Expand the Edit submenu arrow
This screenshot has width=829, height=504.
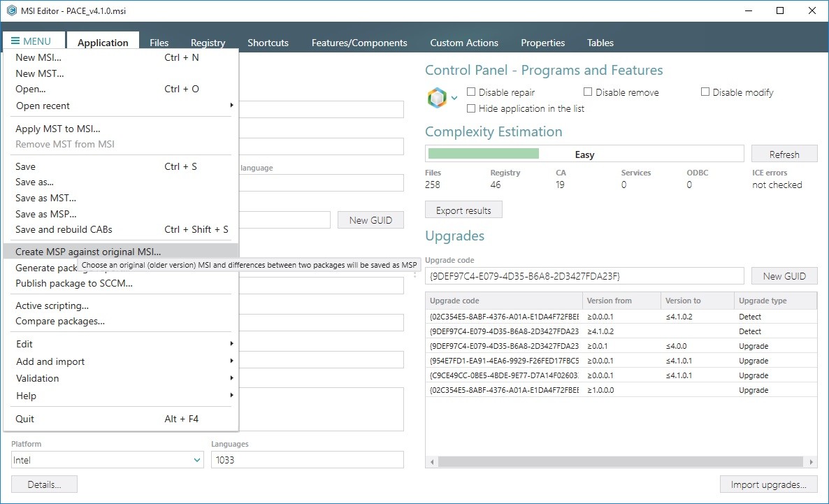231,344
